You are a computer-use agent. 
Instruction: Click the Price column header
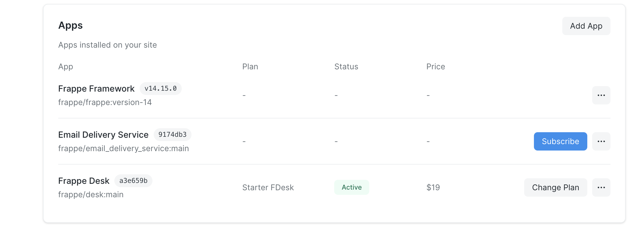(435, 67)
